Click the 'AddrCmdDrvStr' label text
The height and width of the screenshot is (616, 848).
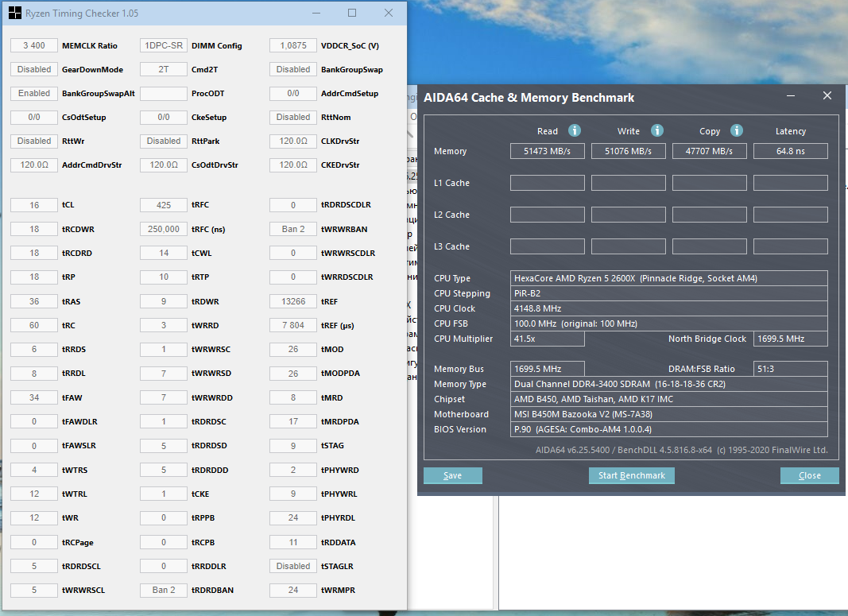pyautogui.click(x=92, y=165)
